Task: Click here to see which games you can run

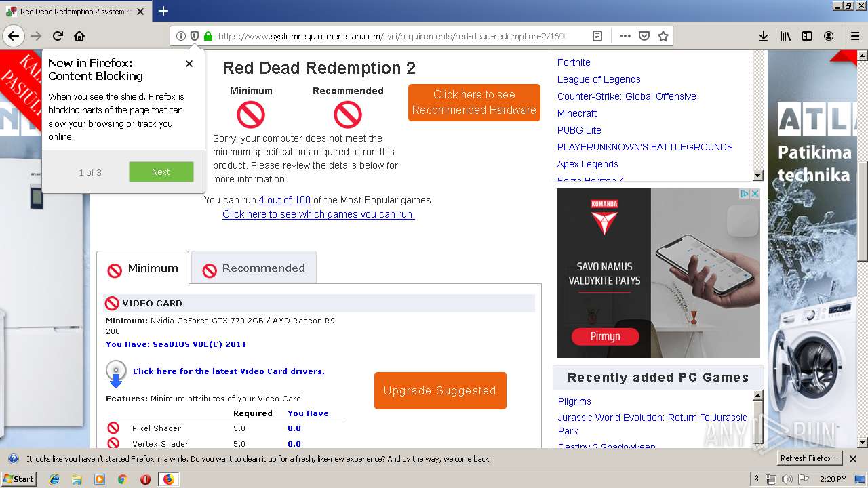Action: coord(319,214)
